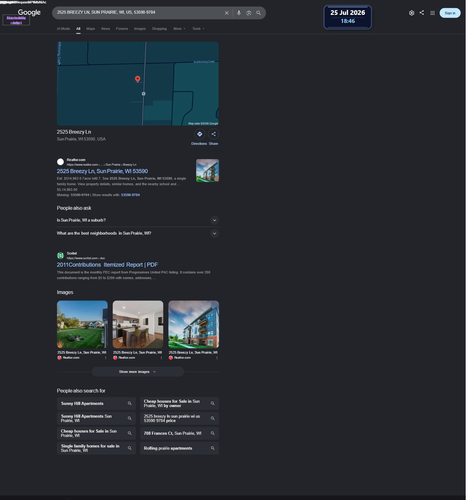This screenshot has height=500, width=471.
Task: Search '2525 breezy ln sun prairie wi price' suggestion
Action: (179, 418)
